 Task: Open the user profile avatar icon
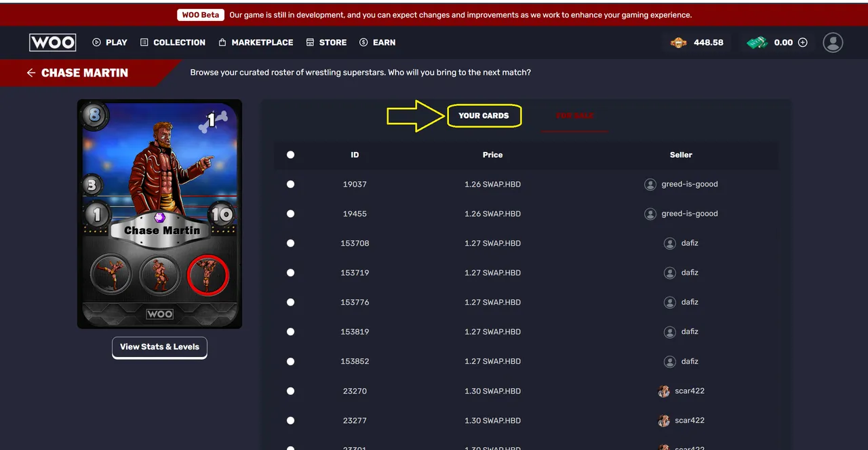coord(833,42)
